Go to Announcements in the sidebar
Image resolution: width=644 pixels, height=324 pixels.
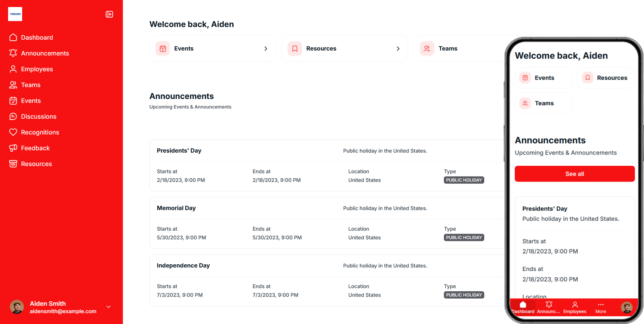pyautogui.click(x=45, y=53)
